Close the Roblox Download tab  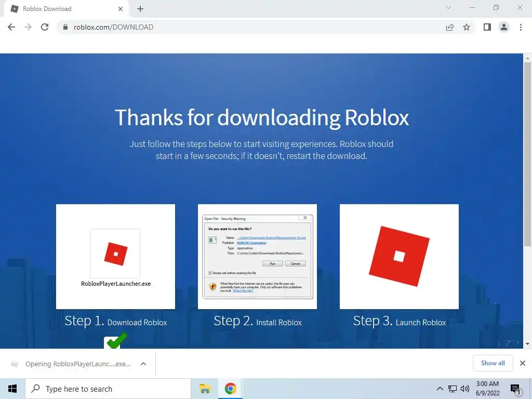121,9
